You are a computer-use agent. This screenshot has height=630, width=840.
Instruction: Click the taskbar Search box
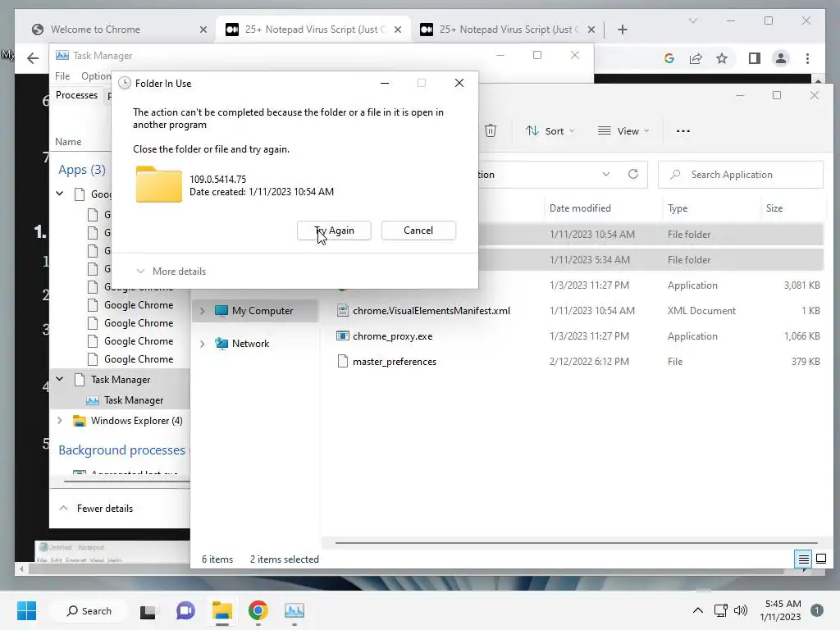89,610
